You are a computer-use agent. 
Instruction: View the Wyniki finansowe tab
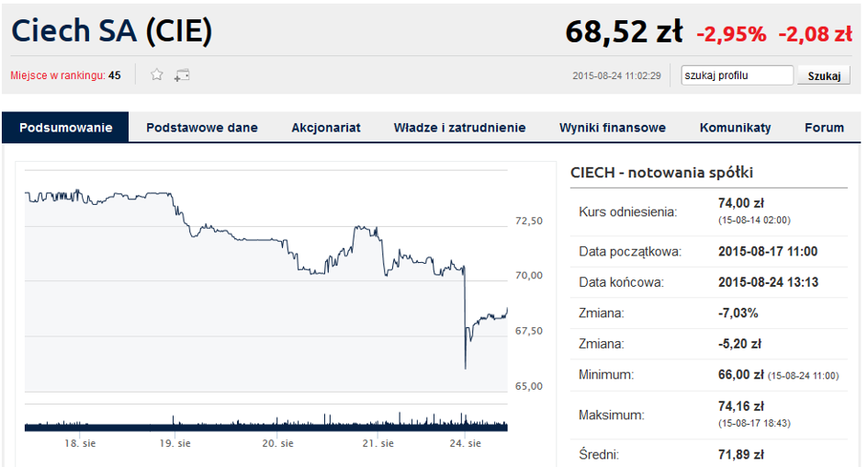coord(613,128)
